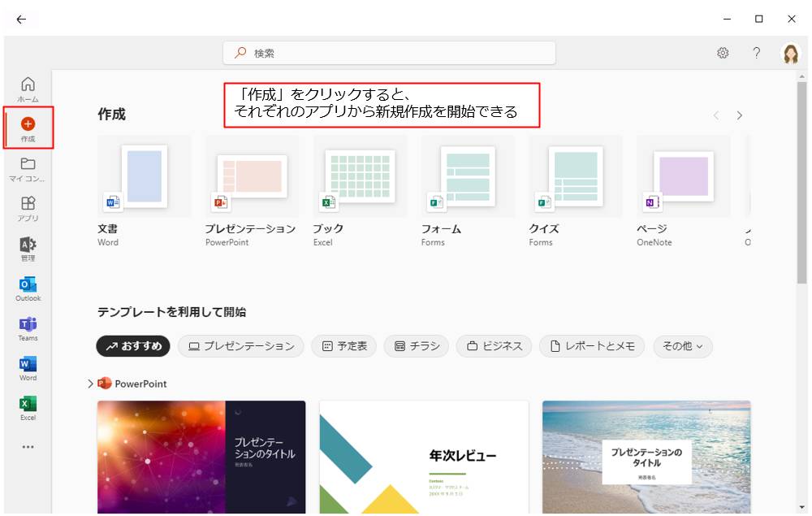Click the 検索 search field
This screenshot has height=516, width=812.
pyautogui.click(x=390, y=53)
